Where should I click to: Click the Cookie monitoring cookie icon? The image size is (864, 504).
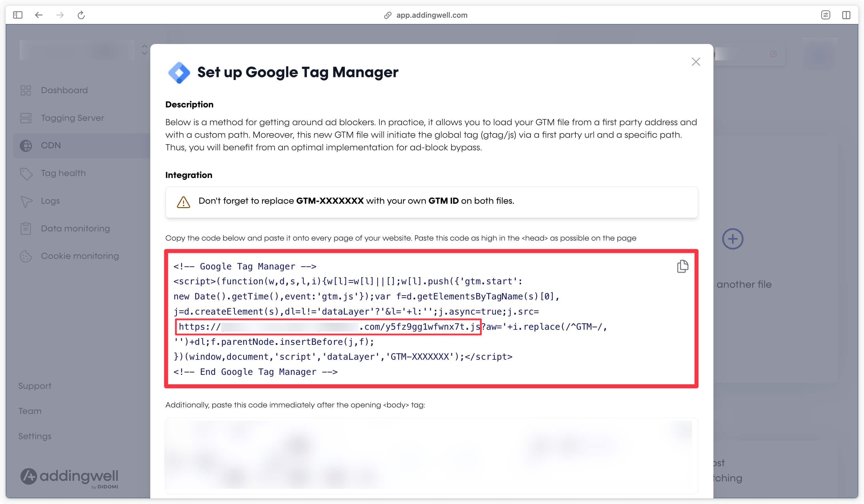pyautogui.click(x=26, y=257)
